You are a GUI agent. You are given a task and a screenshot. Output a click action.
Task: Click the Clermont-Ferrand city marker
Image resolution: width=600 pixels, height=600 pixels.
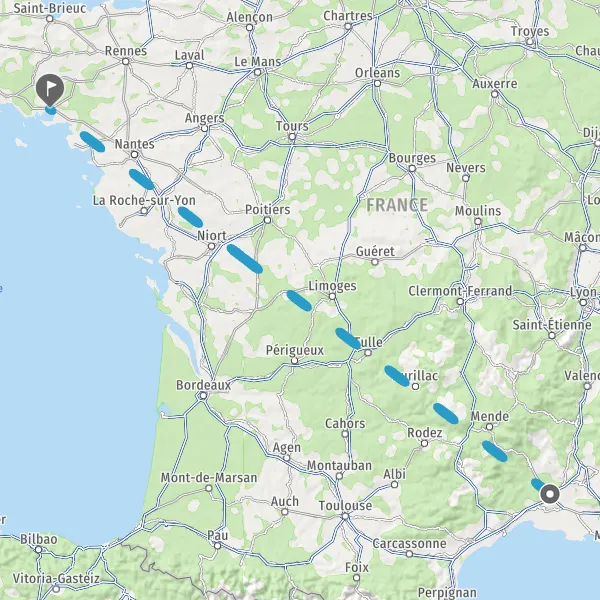tap(460, 302)
